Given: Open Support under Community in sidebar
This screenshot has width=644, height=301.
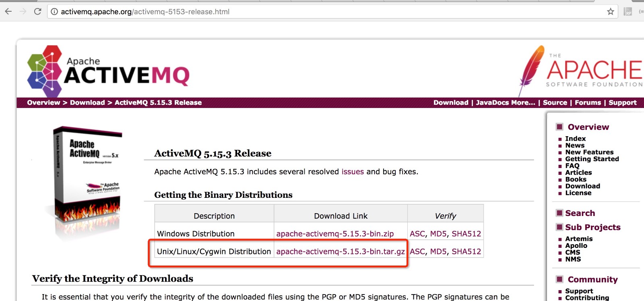Looking at the screenshot, I should (x=579, y=291).
